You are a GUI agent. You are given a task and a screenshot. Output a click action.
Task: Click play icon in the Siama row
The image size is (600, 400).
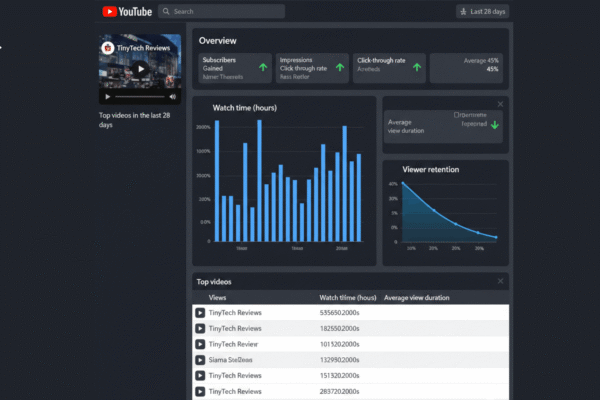(x=200, y=360)
